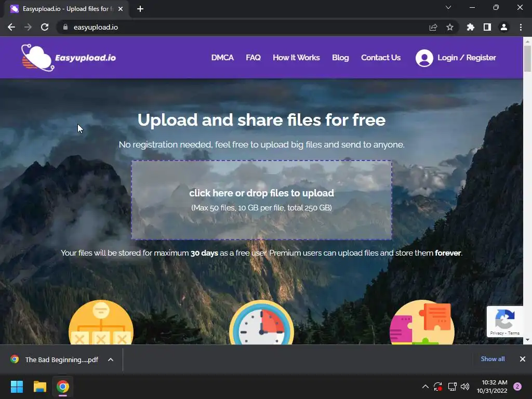Open the notifications badge showing 2
This screenshot has width=532, height=399.
click(517, 387)
